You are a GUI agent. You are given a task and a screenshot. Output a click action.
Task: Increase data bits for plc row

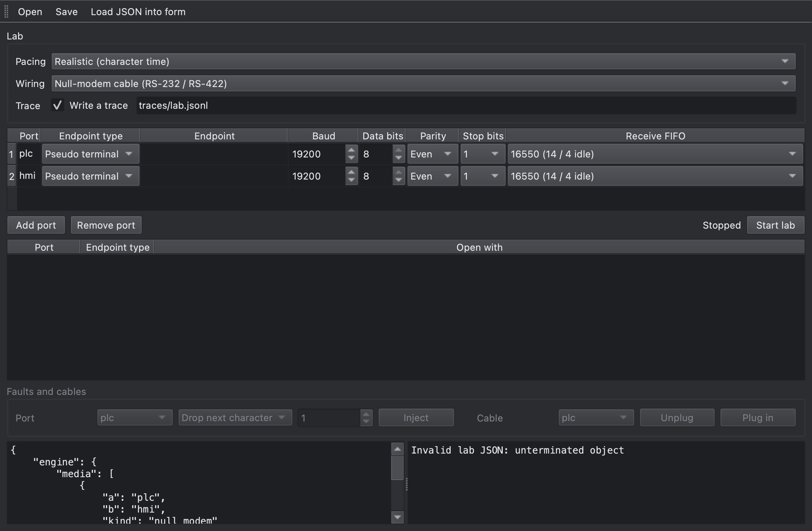click(398, 150)
